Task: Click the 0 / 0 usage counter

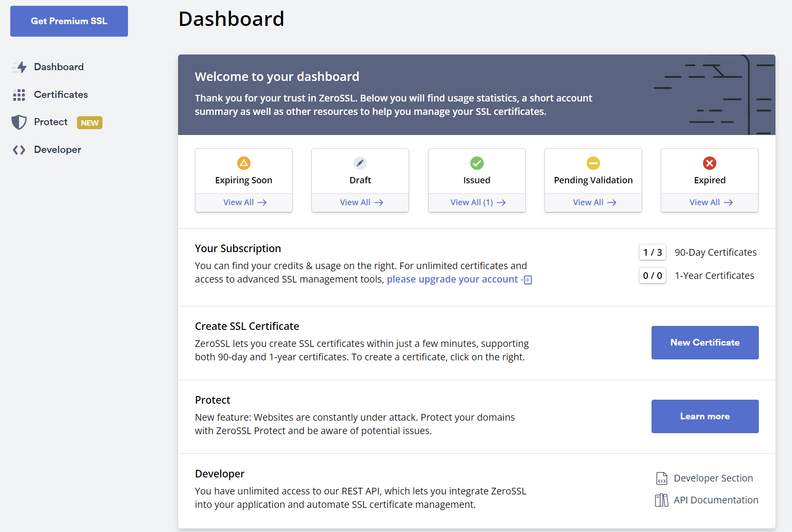Action: point(652,276)
